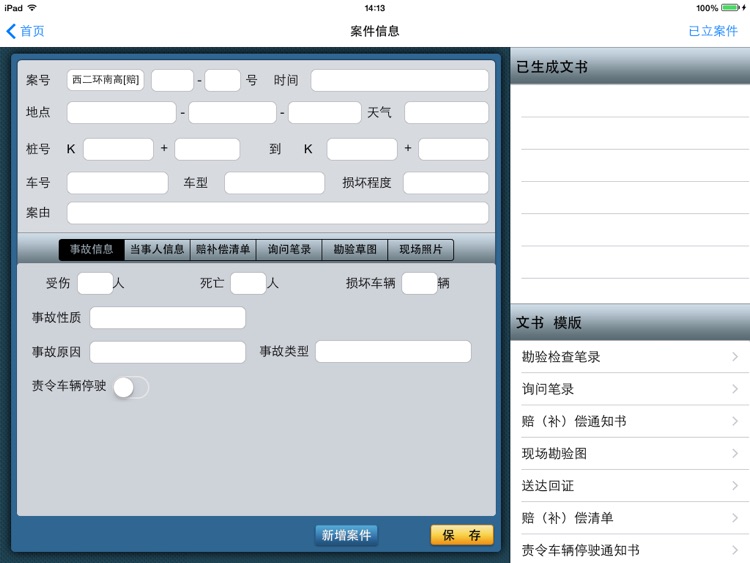
Task: Click third 地点 input field
Action: [324, 112]
